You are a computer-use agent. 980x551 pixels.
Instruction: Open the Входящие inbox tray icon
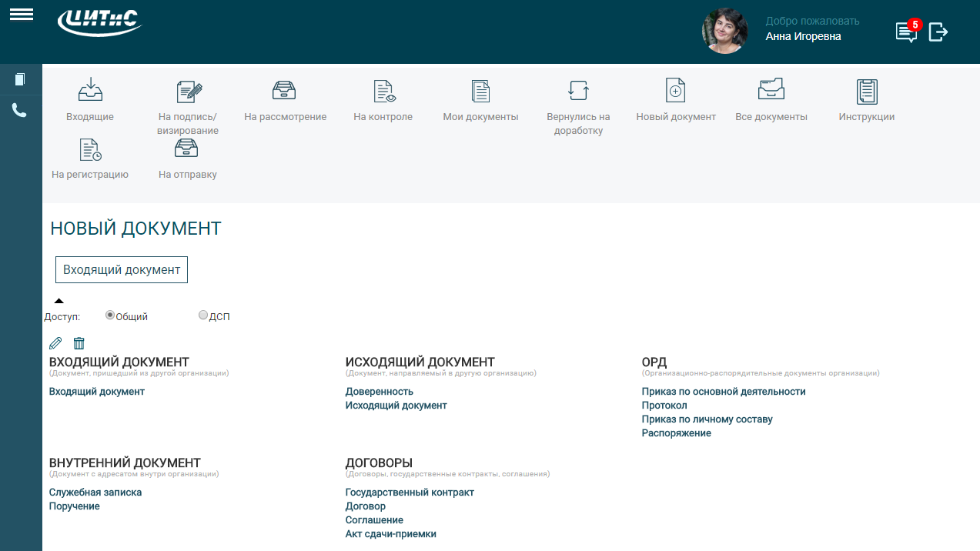tap(90, 91)
